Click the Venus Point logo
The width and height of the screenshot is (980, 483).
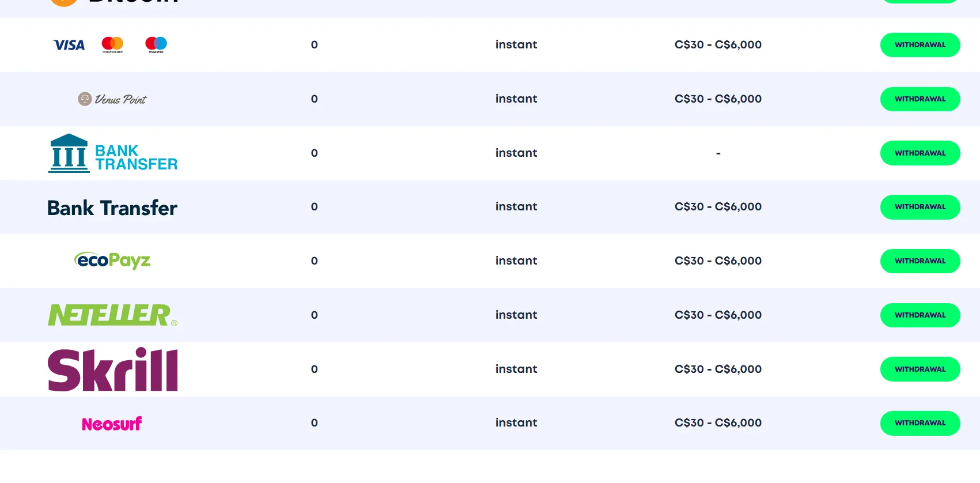click(112, 99)
